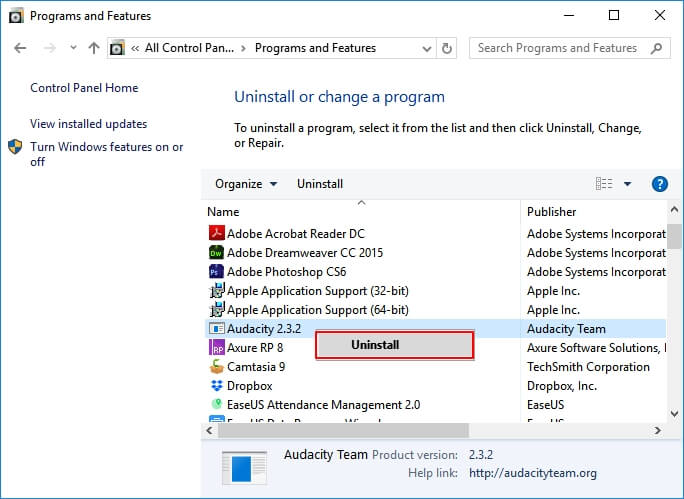The image size is (684, 499).
Task: Click Uninstall in the toolbar
Action: [x=320, y=184]
